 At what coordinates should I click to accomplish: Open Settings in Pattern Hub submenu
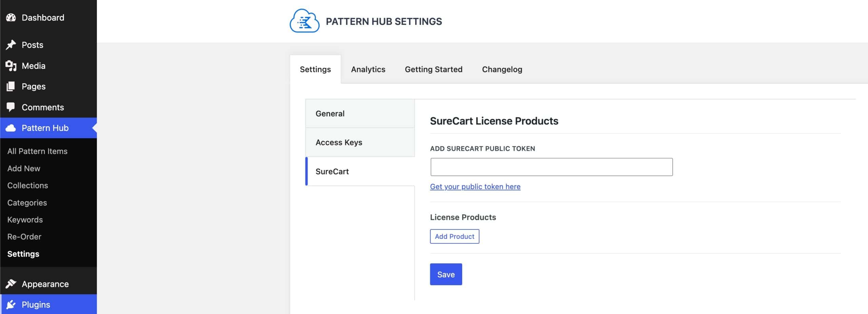(x=23, y=254)
